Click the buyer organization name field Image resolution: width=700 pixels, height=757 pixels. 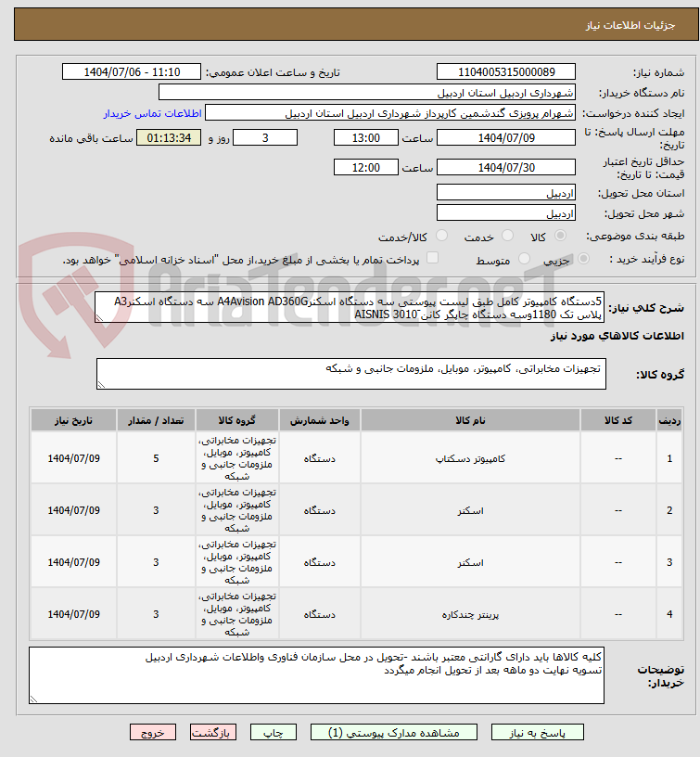(366, 92)
